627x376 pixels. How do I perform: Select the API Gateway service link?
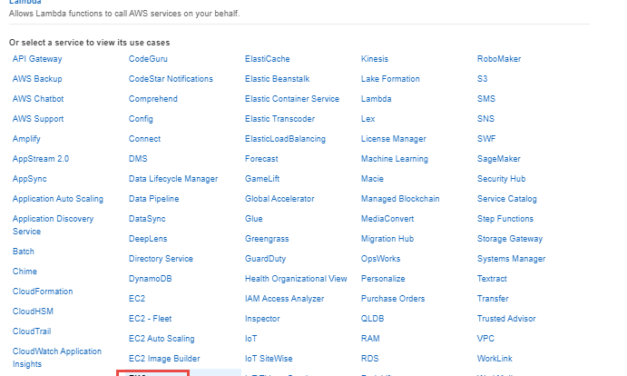pyautogui.click(x=37, y=59)
